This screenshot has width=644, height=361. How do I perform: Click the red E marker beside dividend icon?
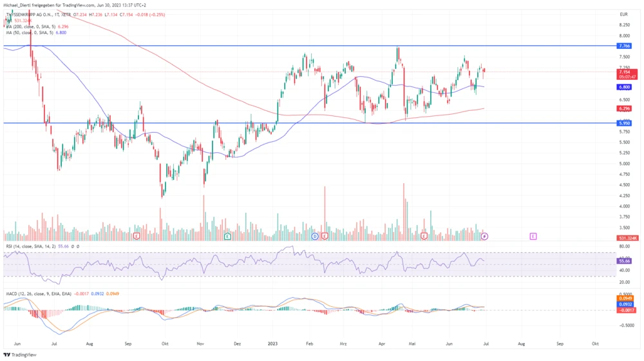point(324,237)
